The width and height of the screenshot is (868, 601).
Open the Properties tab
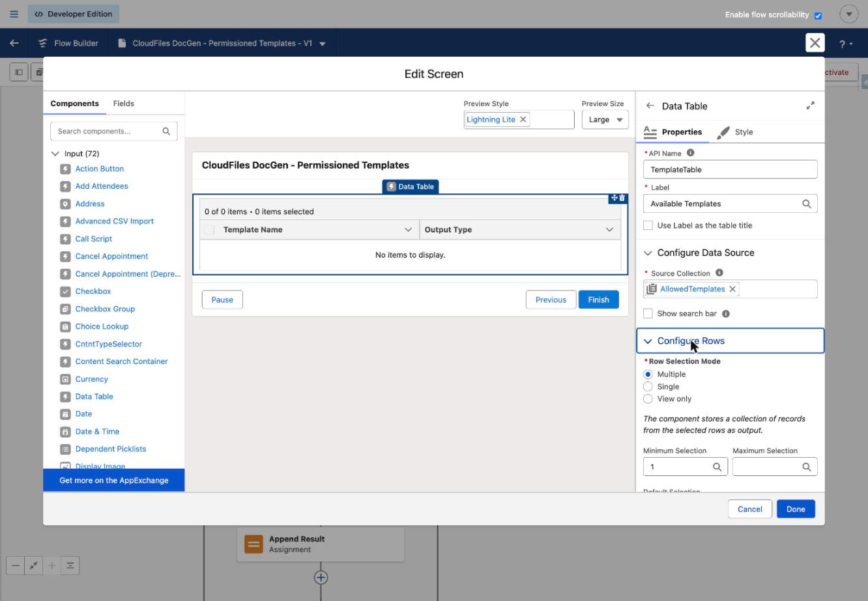[x=673, y=132]
